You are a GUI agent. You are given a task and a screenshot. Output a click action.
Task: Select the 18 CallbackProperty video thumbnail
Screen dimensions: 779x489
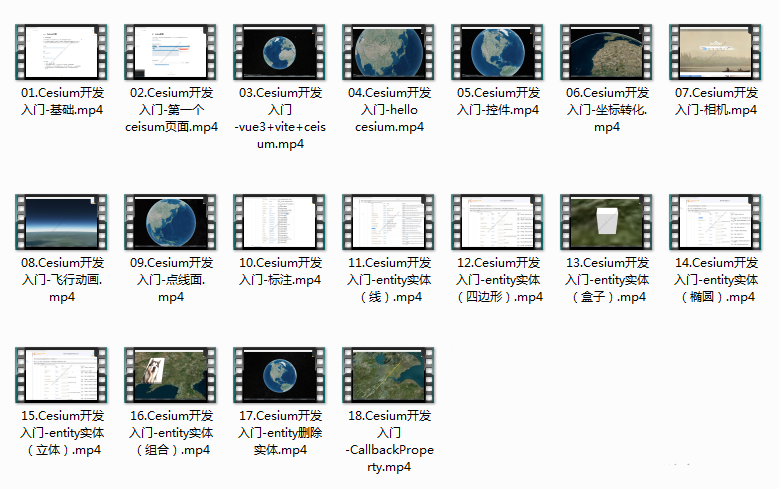[x=389, y=375]
